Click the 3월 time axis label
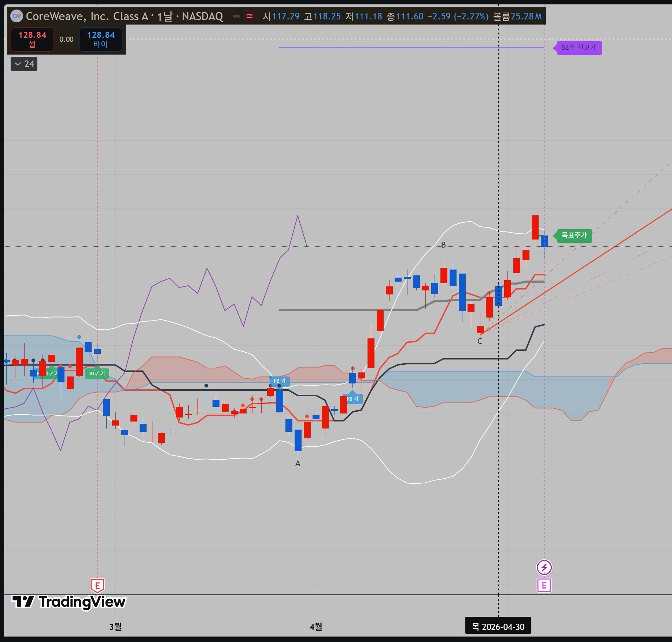The height and width of the screenshot is (642, 672). tap(115, 627)
